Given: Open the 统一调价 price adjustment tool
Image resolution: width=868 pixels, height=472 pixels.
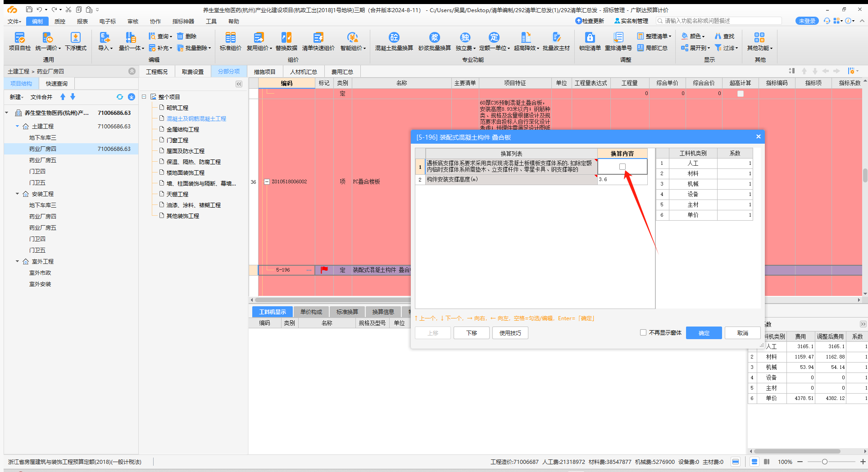Looking at the screenshot, I should click(48, 41).
